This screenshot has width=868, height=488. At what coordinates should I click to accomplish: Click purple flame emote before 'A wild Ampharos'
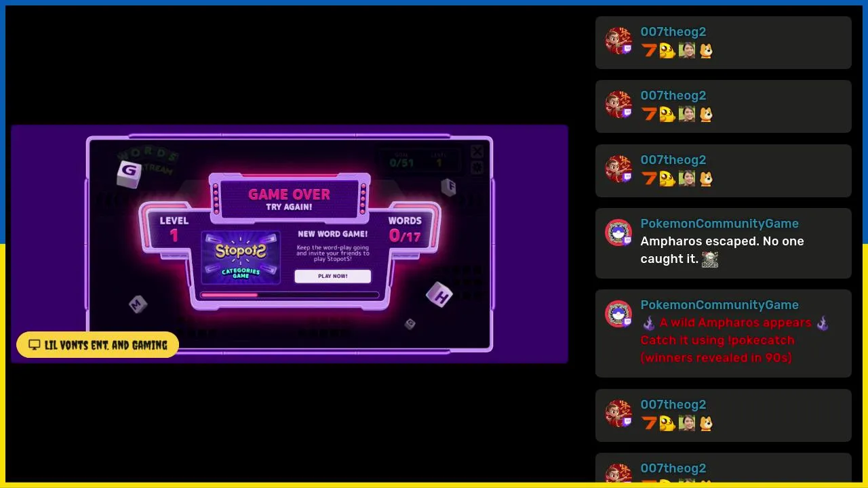coord(649,323)
